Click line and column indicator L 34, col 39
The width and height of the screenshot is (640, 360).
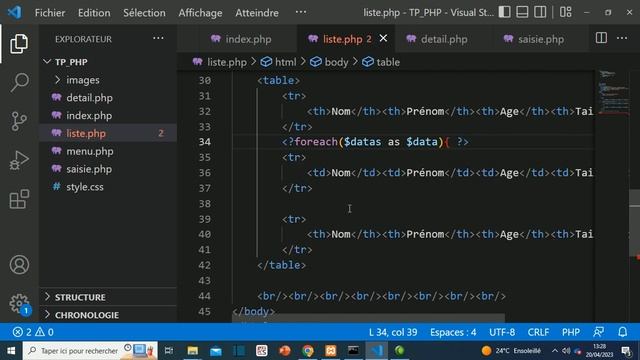tap(393, 332)
